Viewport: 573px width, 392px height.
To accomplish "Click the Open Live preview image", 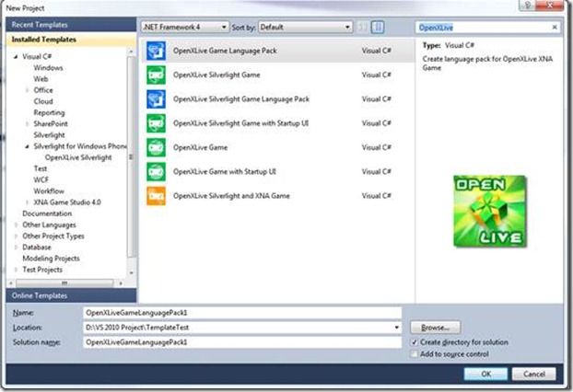I will coord(490,211).
